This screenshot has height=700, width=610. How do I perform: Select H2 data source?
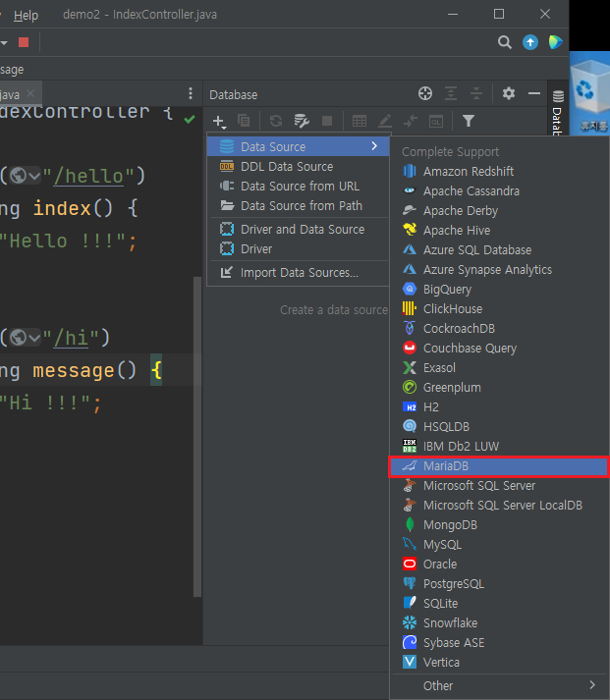pyautogui.click(x=500, y=407)
